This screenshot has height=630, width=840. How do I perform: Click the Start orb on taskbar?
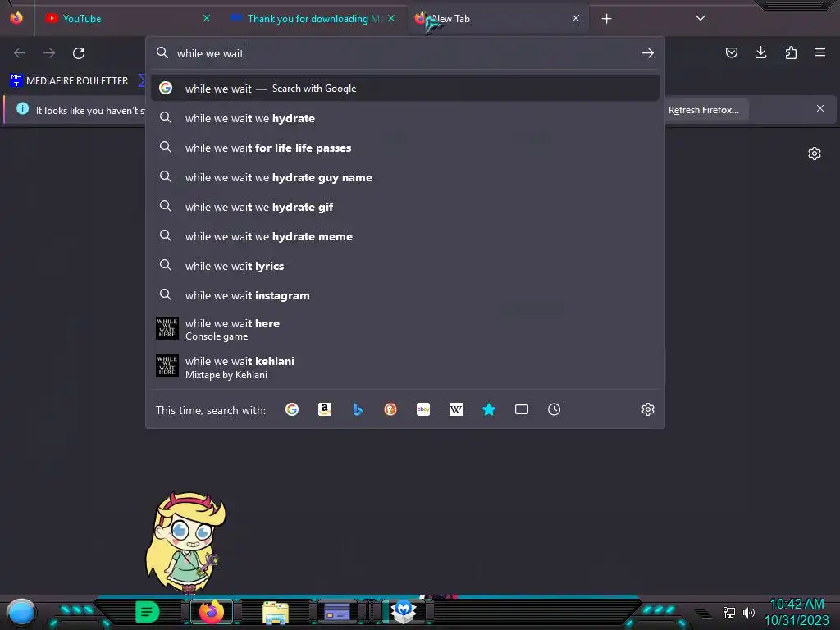pos(21,613)
